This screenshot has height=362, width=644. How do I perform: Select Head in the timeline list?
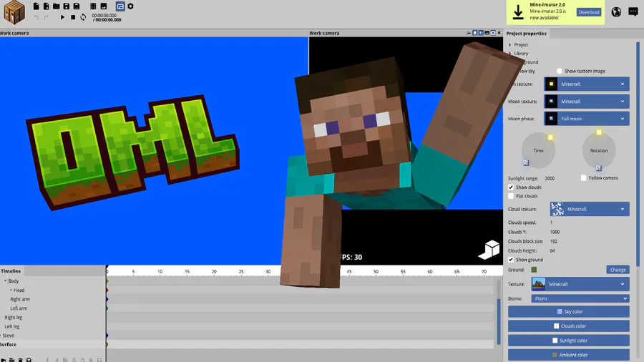point(19,290)
